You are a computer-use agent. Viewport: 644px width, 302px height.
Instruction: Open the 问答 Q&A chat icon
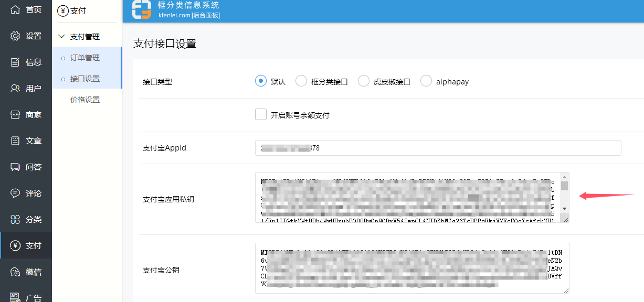pyautogui.click(x=15, y=167)
